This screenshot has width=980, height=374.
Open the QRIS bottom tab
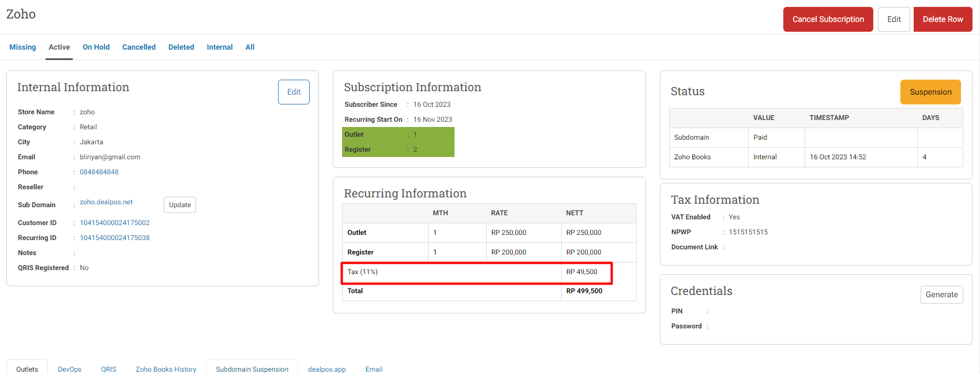[x=108, y=369]
